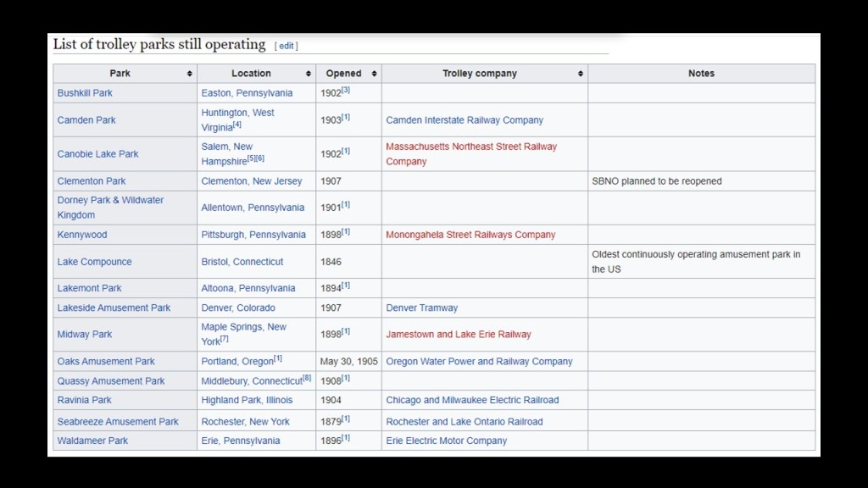Sort table by Location column arrows
This screenshot has width=868, height=488.
click(x=309, y=74)
